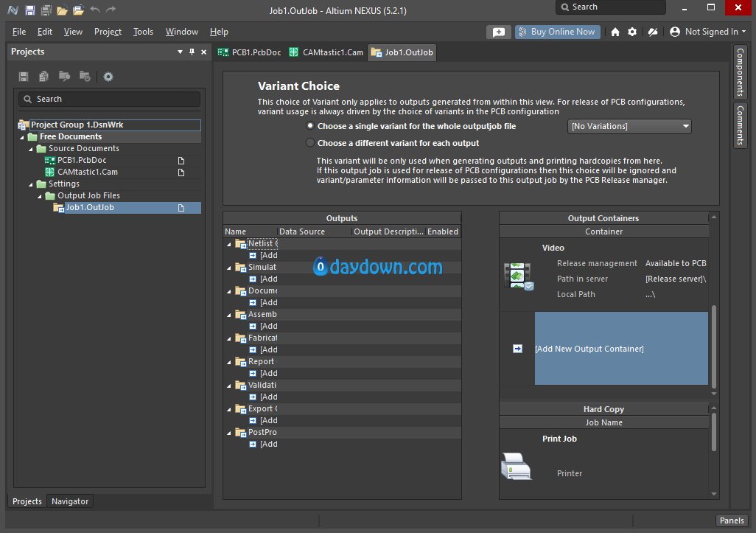Click the Projects panel gear settings icon

pos(108,77)
